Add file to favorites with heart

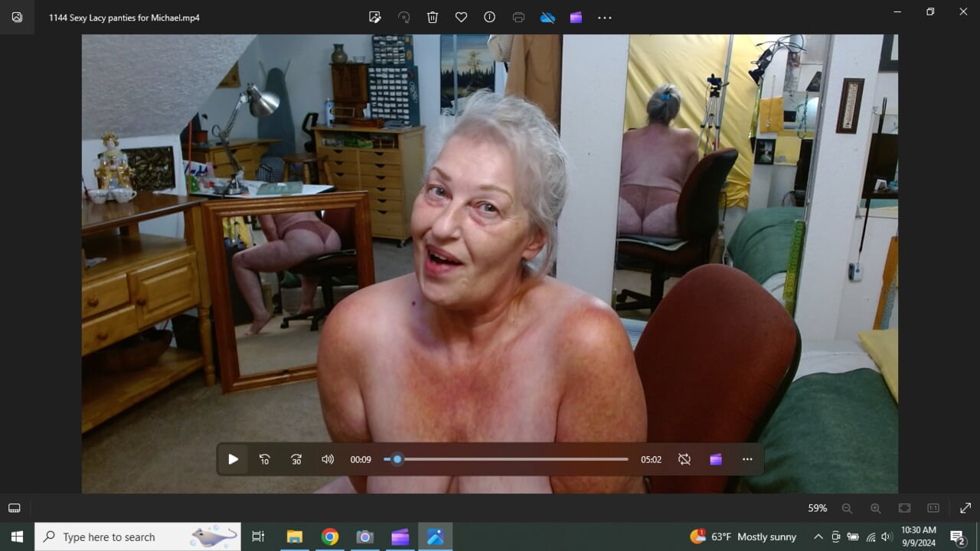pos(461,17)
